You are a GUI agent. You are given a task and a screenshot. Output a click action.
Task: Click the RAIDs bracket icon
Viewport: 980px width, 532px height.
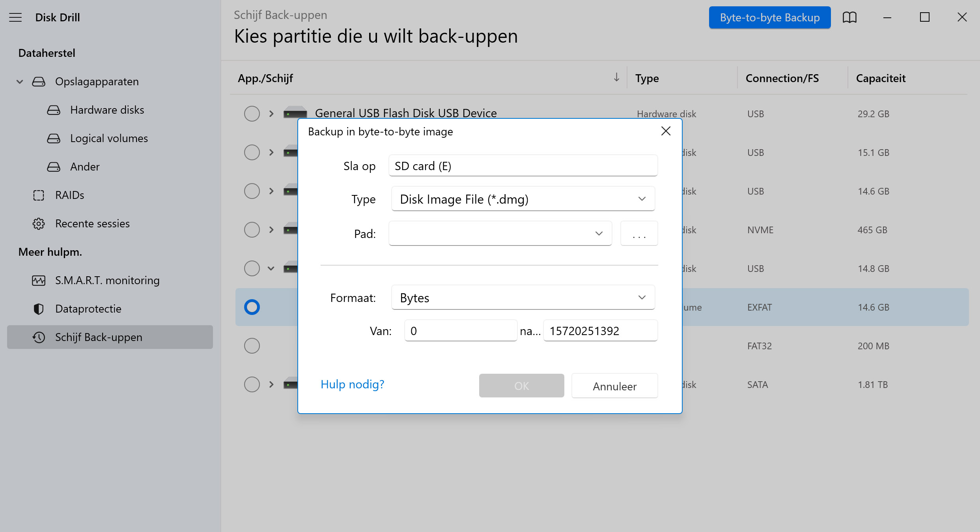(39, 195)
